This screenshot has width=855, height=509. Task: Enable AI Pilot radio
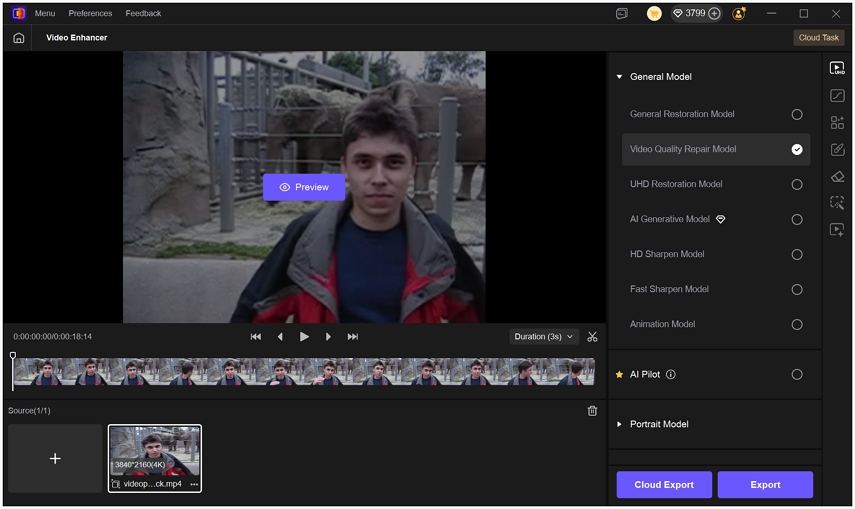(797, 374)
